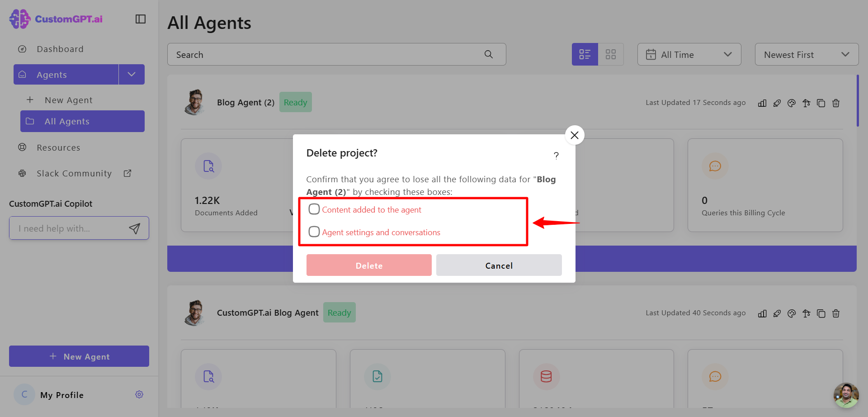This screenshot has width=868, height=417.
Task: Click the trash icon for Blog Agent (2)
Action: pyautogui.click(x=836, y=103)
